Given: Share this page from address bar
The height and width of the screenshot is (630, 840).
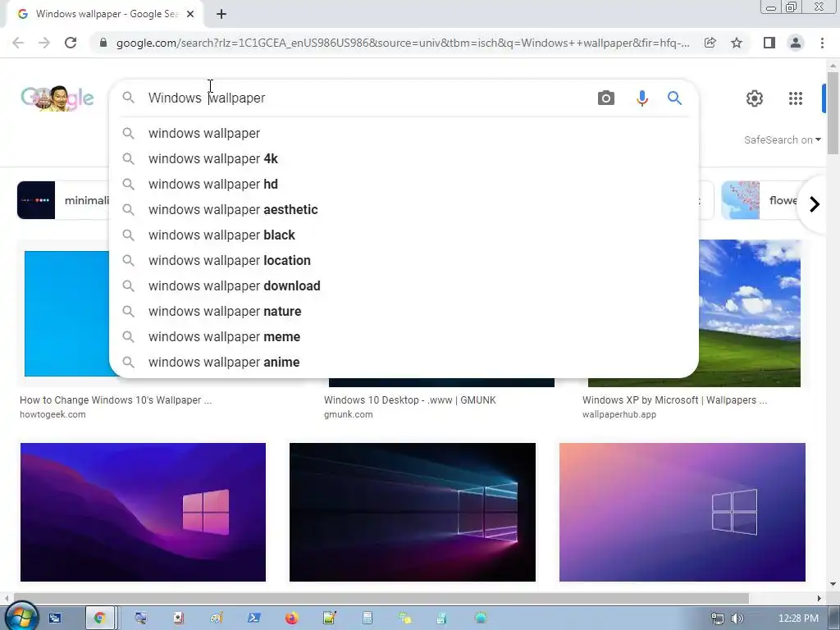Looking at the screenshot, I should tap(710, 43).
